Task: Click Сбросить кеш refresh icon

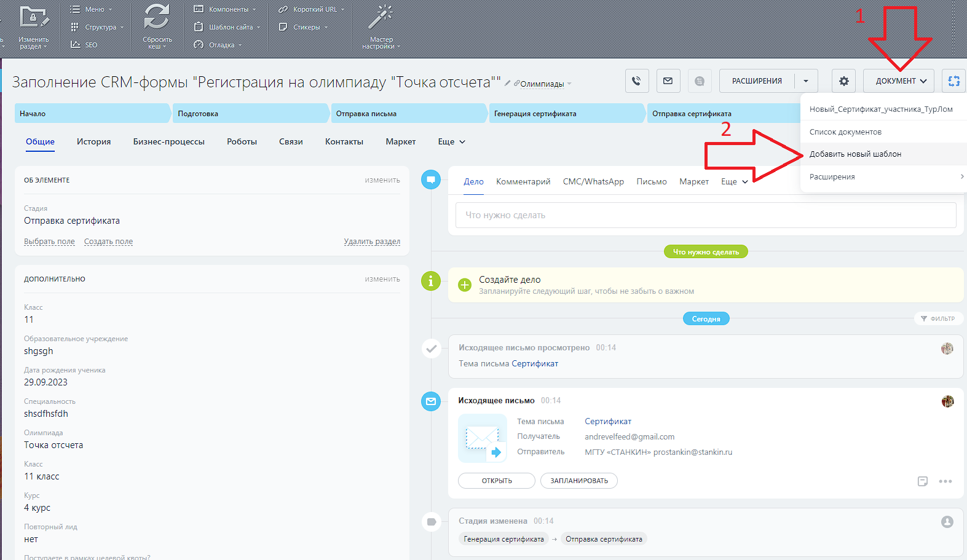Action: click(157, 17)
